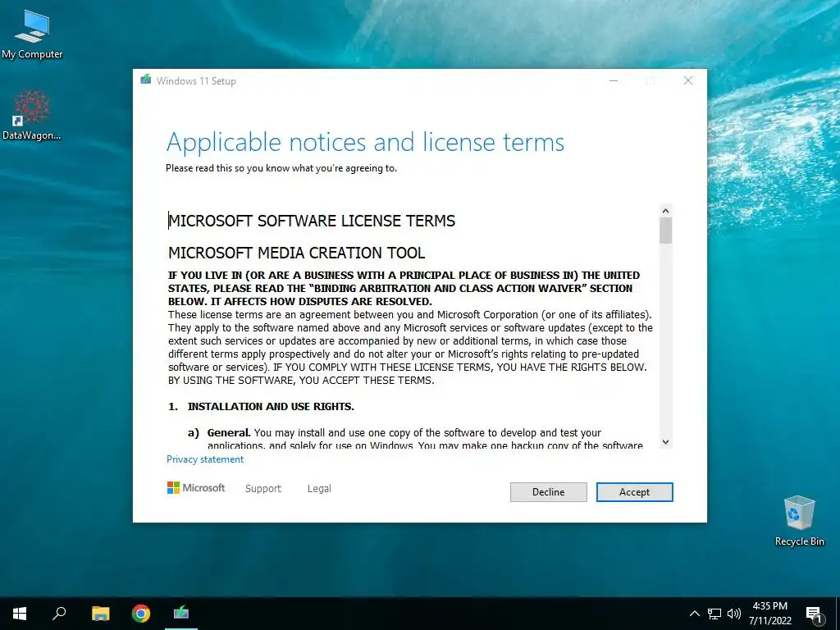The image size is (840, 630).
Task: Open the Support link
Action: [263, 489]
